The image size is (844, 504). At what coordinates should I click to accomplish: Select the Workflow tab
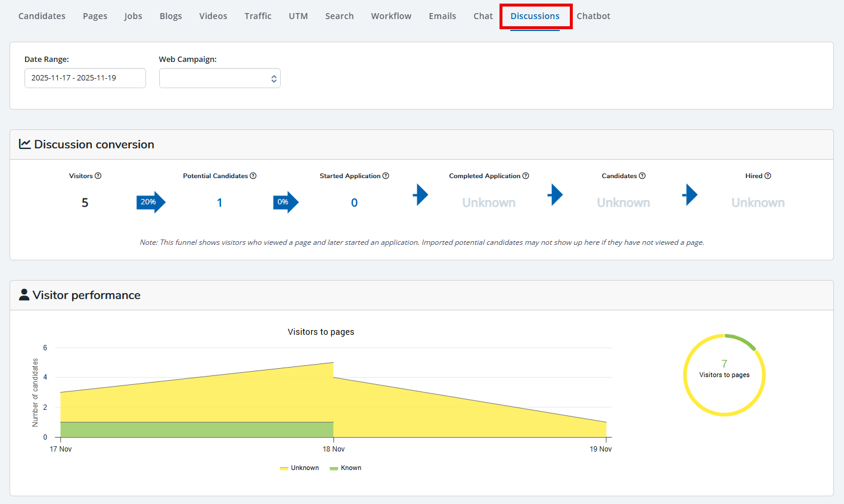(x=391, y=16)
